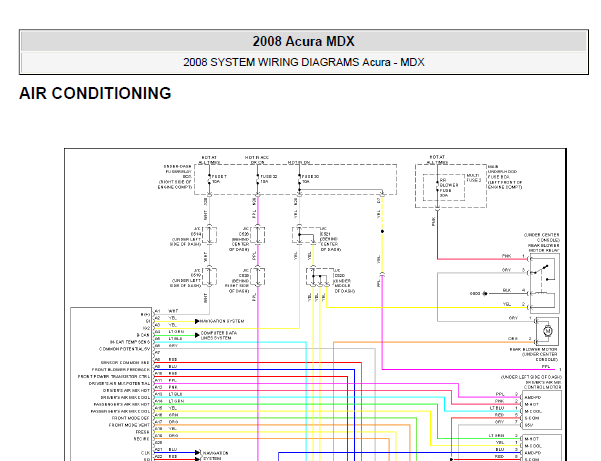Click the rear blower motor relay switch symbol
601x461 pixels.
[x=543, y=270]
